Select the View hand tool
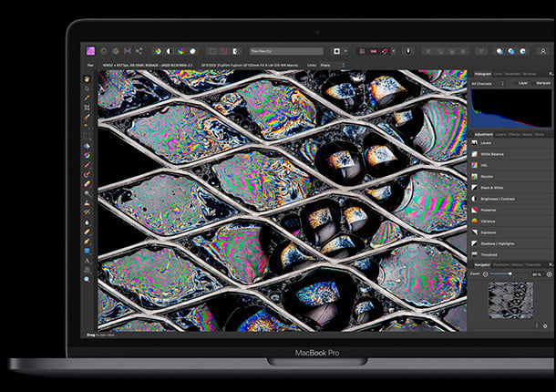 [88, 78]
